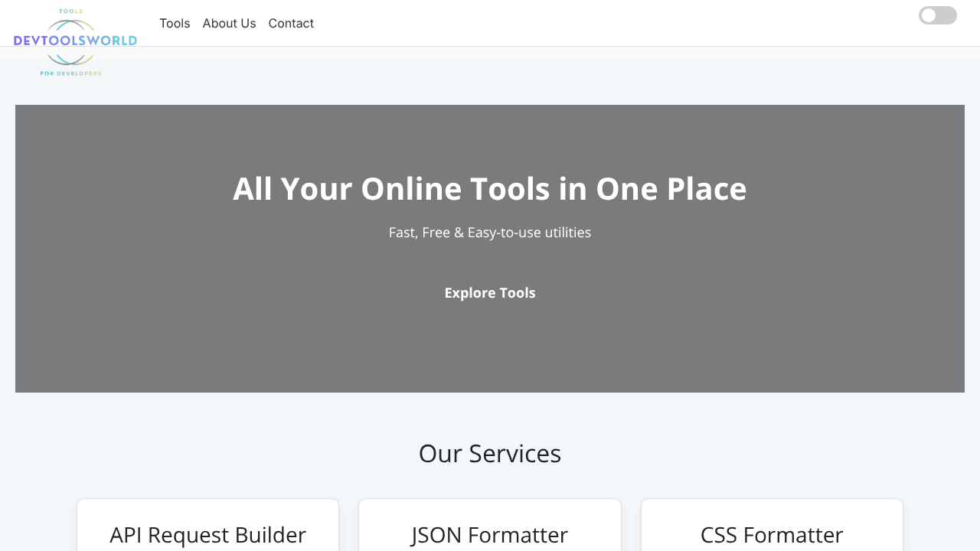Open the Contact page link

coord(291,23)
